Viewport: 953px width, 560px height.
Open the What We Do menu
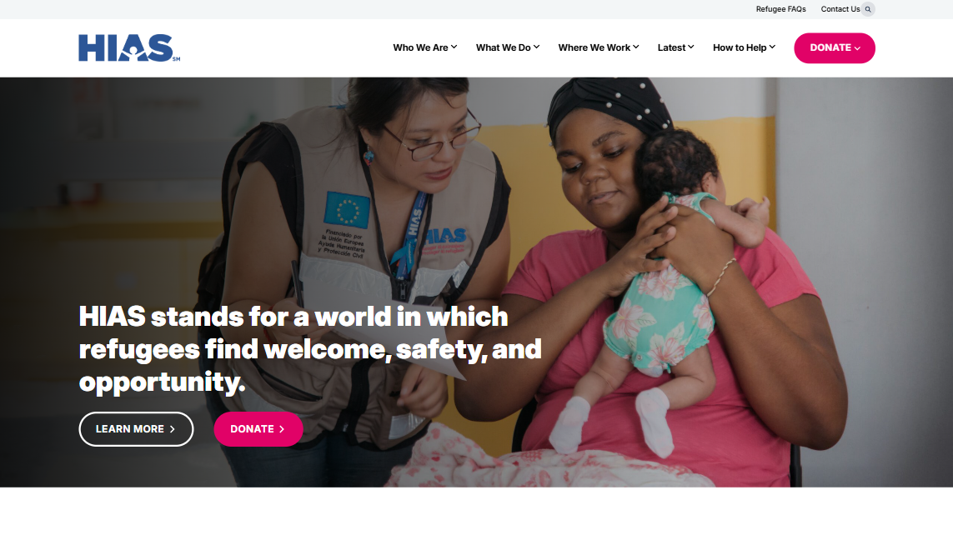coord(504,47)
